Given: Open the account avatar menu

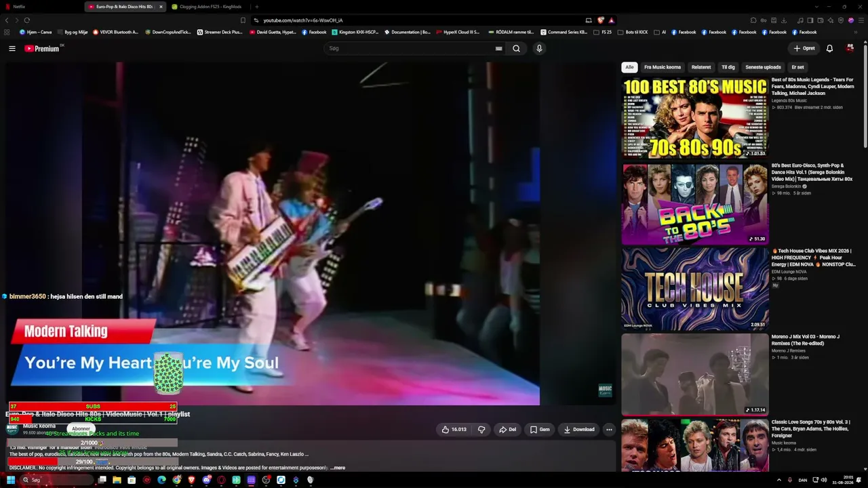Looking at the screenshot, I should point(850,48).
